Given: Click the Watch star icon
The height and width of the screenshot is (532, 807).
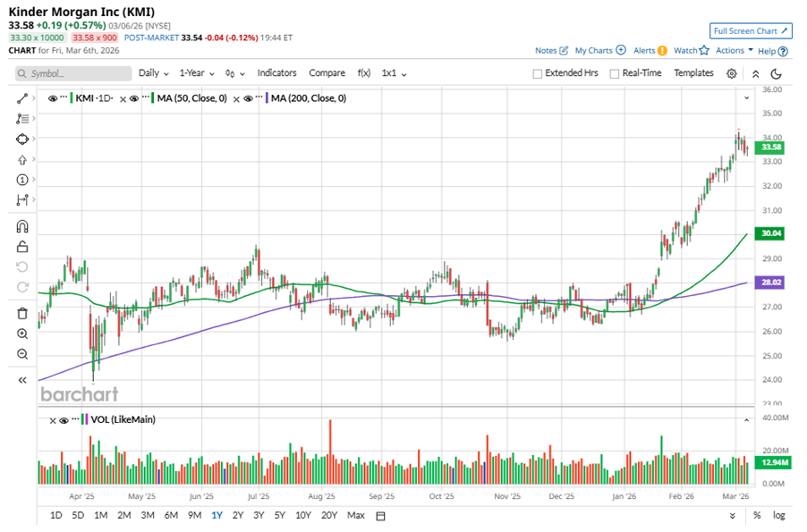Looking at the screenshot, I should 704,50.
